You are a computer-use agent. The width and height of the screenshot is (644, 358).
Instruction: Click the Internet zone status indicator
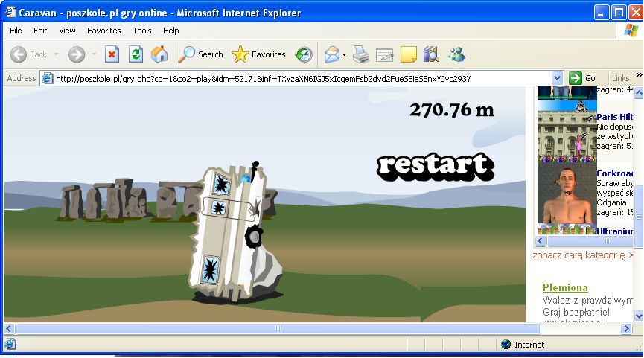point(523,345)
